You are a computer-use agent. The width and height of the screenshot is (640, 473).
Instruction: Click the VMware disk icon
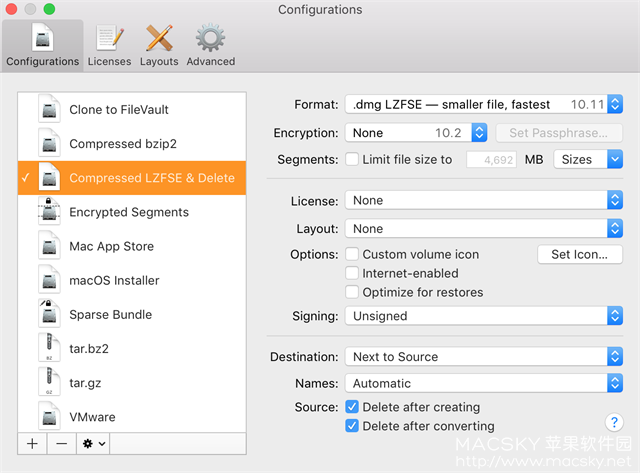coord(49,417)
